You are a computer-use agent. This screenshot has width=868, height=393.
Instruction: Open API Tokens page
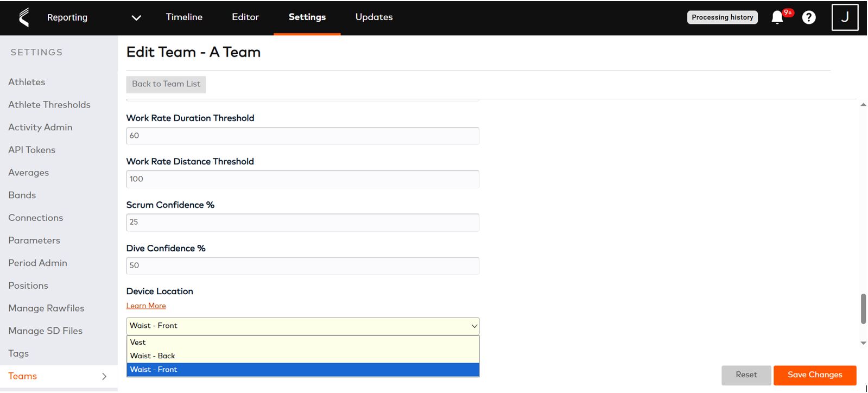tap(31, 150)
